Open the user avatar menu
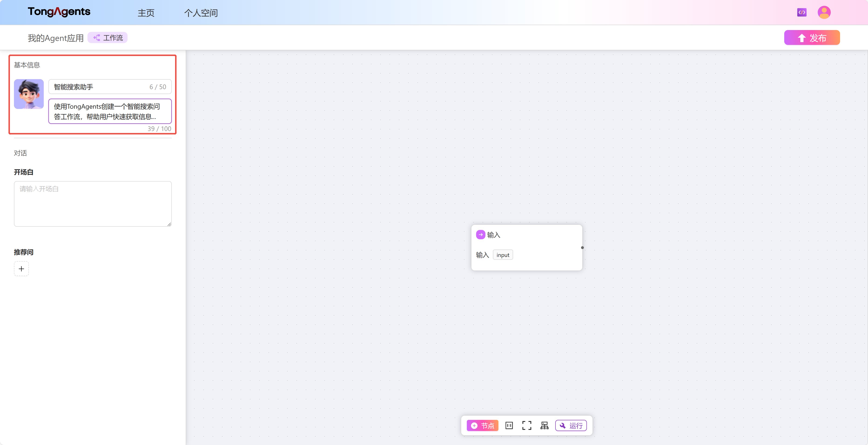This screenshot has height=445, width=868. click(x=824, y=13)
